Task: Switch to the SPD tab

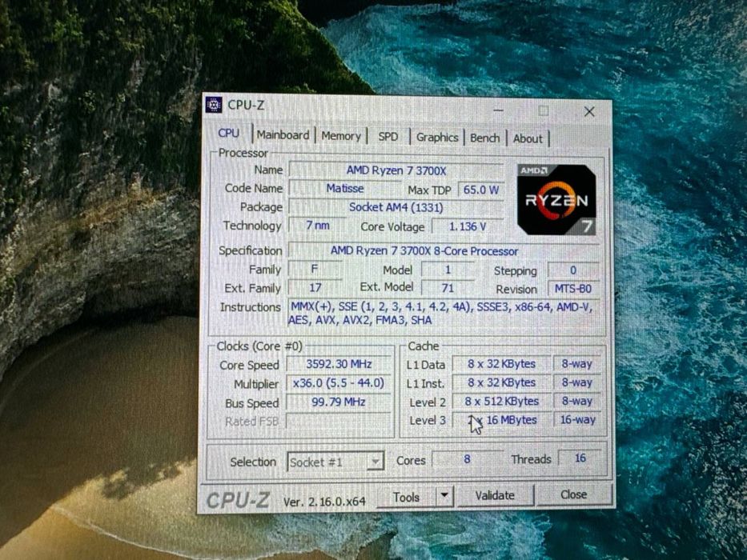Action: point(388,137)
